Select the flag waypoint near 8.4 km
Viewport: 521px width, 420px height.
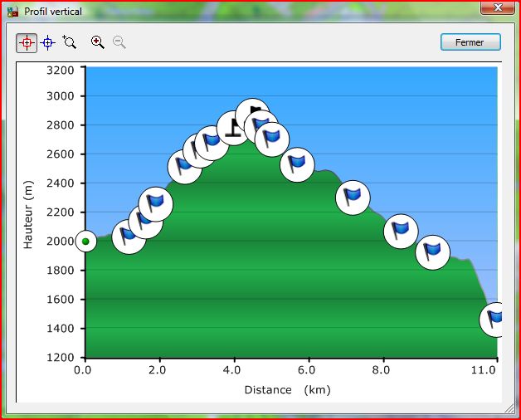point(401,231)
